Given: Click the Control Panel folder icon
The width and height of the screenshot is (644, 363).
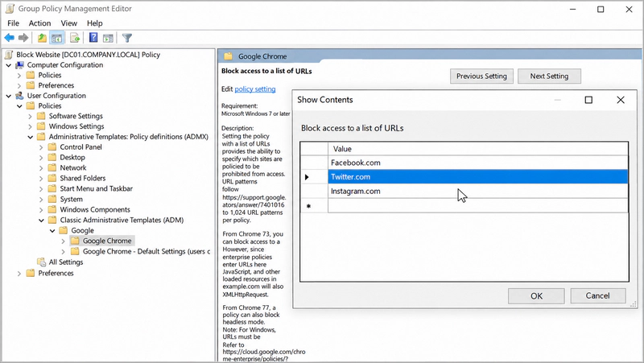Looking at the screenshot, I should point(52,147).
